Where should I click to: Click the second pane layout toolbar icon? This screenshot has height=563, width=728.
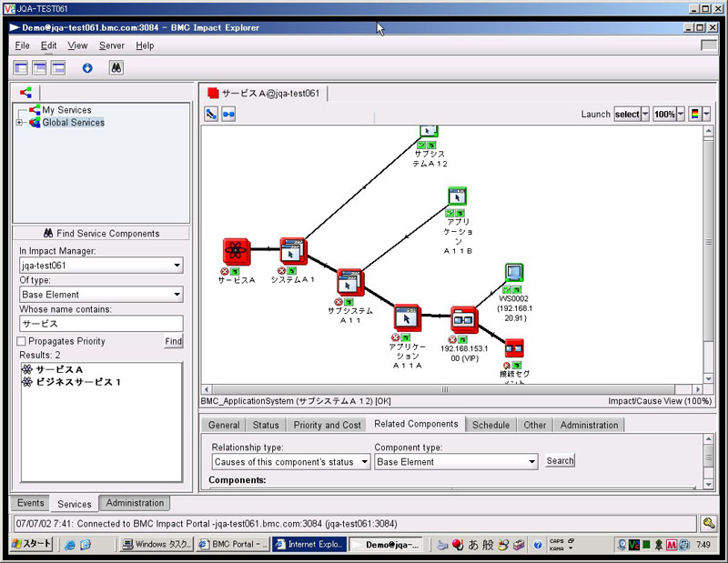(x=39, y=68)
